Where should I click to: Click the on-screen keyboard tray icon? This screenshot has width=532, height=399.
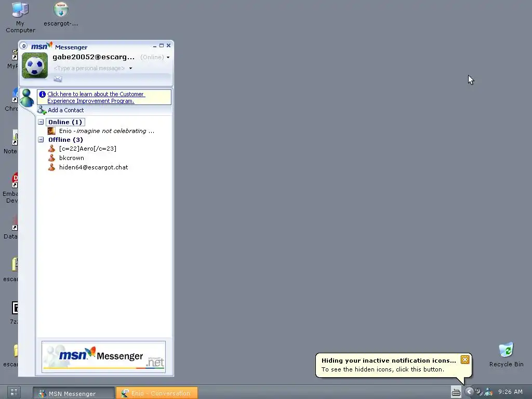click(456, 392)
